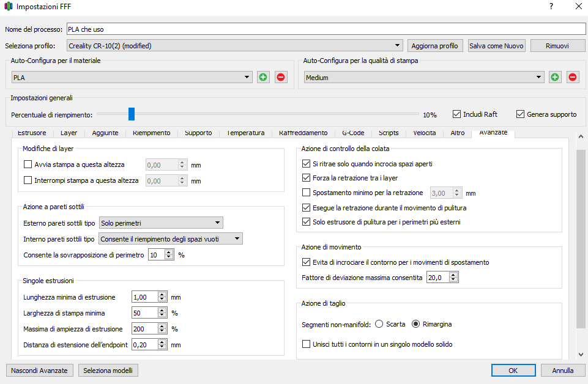Toggle 'Forza la retrazione tra i layer'
The height and width of the screenshot is (384, 588).
307,179
